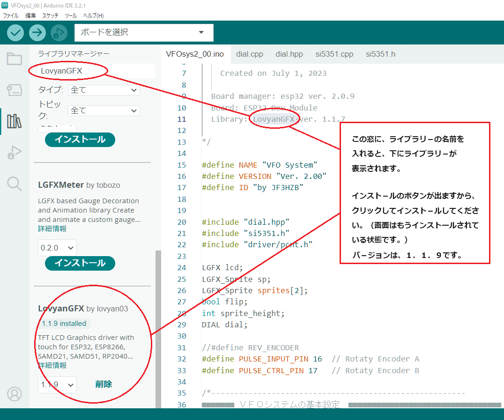Click the LGFXMeter library title
Image resolution: width=504 pixels, height=420 pixels.
pos(61,185)
